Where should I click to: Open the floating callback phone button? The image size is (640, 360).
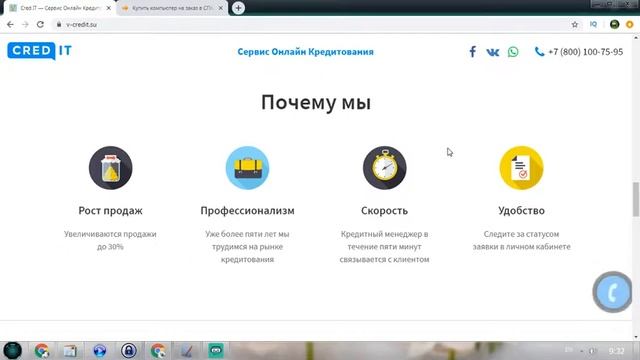pos(612,292)
